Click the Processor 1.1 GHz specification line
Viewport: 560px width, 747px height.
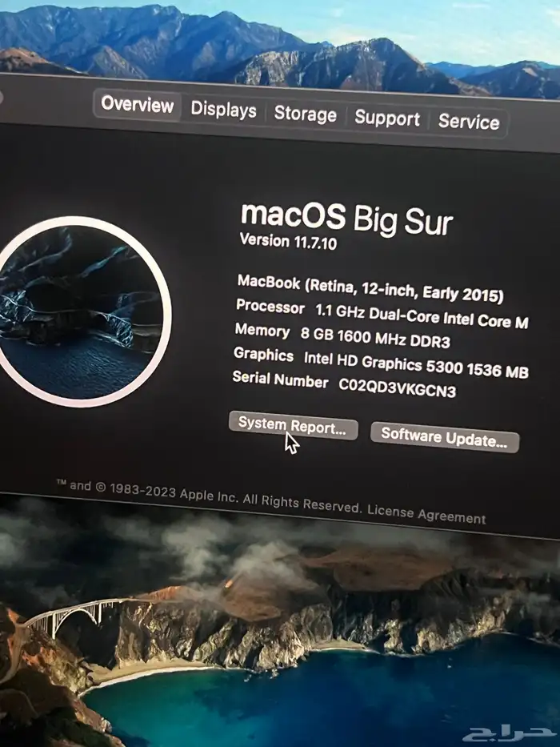(382, 315)
